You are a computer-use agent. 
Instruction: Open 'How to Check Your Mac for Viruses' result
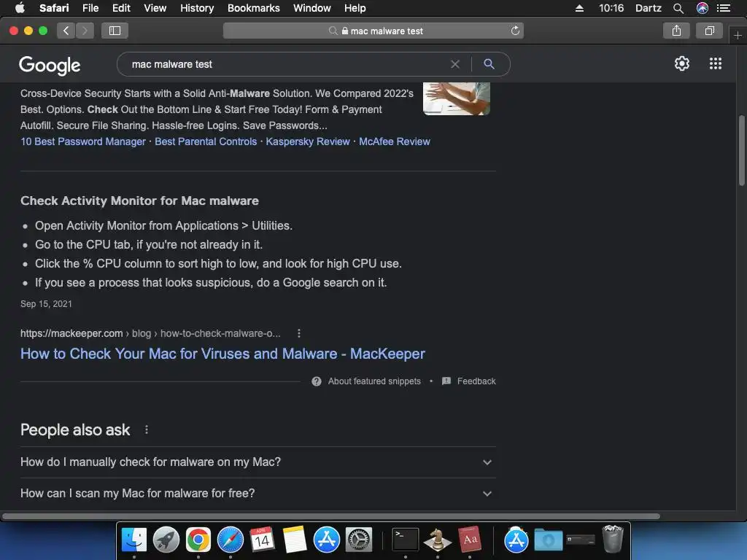222,354
